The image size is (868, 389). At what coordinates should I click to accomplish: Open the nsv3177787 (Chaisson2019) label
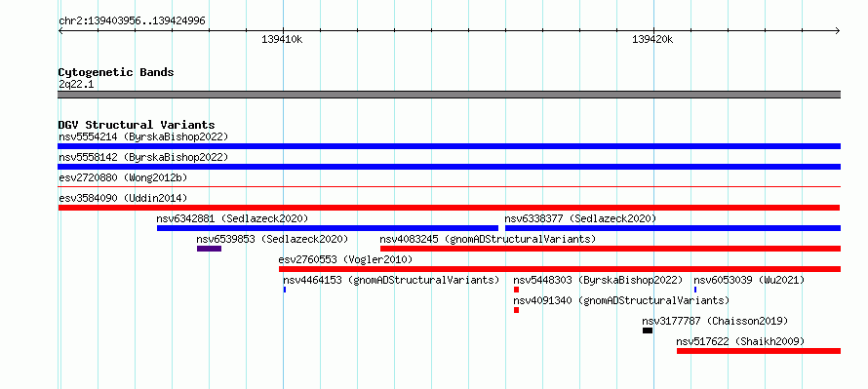click(715, 321)
